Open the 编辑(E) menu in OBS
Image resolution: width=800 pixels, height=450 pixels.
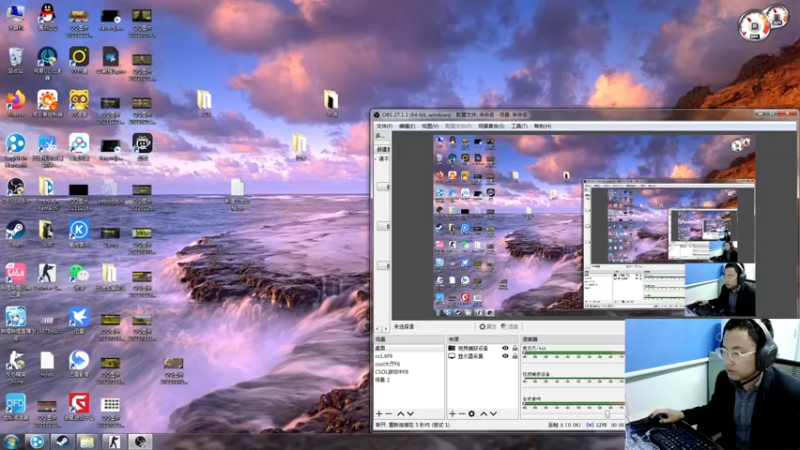point(407,126)
